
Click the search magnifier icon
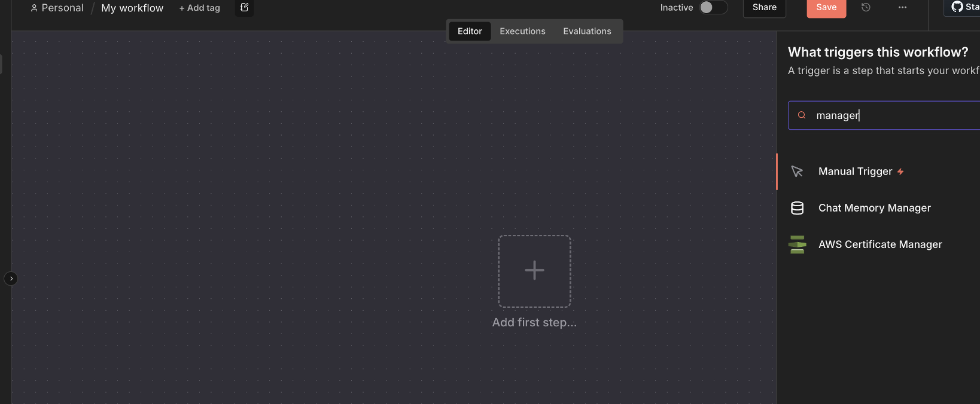802,115
